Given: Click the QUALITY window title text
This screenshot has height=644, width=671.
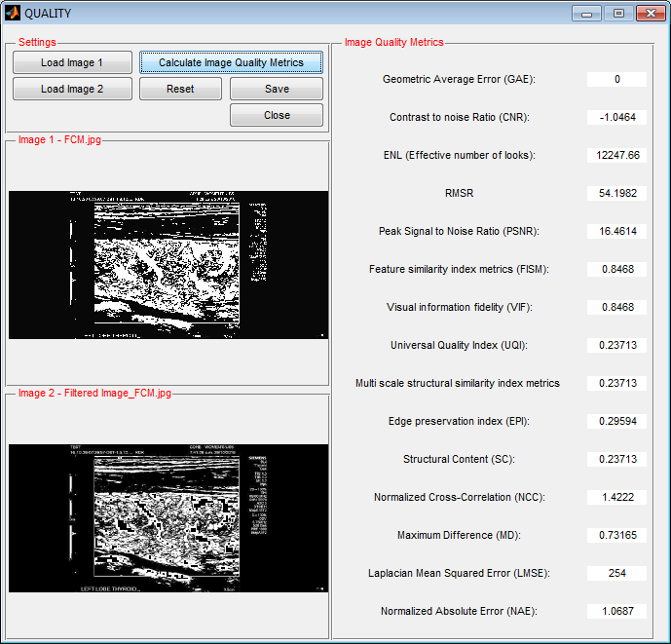Looking at the screenshot, I should click(48, 14).
